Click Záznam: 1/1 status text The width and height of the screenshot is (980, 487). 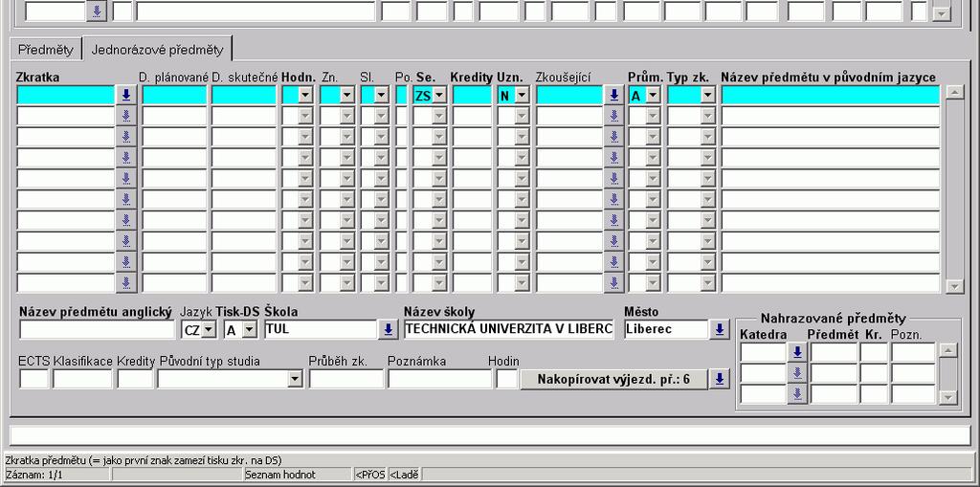pos(34,475)
